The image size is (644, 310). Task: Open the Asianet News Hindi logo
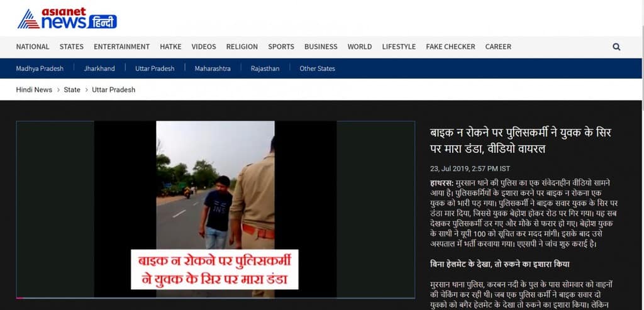pos(67,19)
